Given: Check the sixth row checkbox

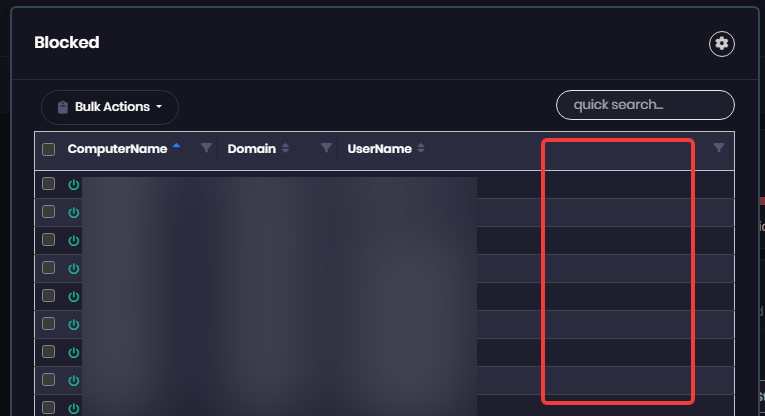Looking at the screenshot, I should point(48,324).
